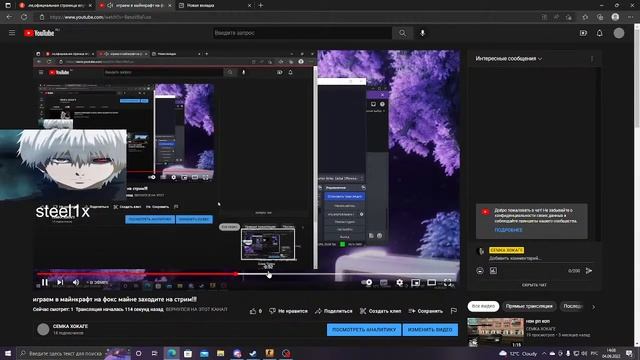Open the chat emoji picker

(480, 271)
